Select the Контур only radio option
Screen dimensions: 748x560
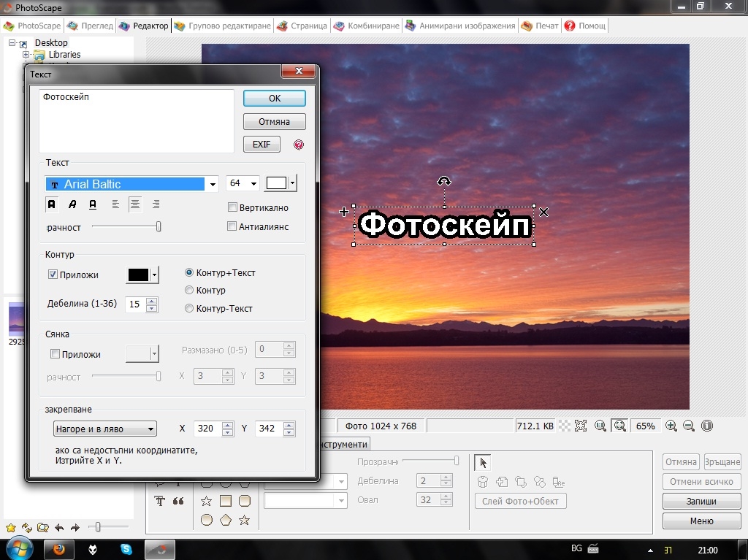click(x=189, y=290)
